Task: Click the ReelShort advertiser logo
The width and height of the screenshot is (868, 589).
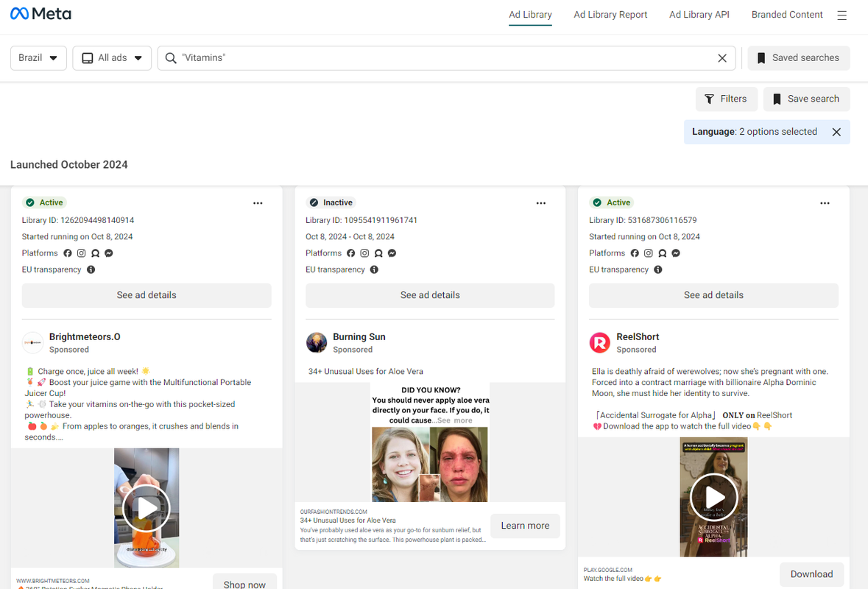Action: (600, 342)
